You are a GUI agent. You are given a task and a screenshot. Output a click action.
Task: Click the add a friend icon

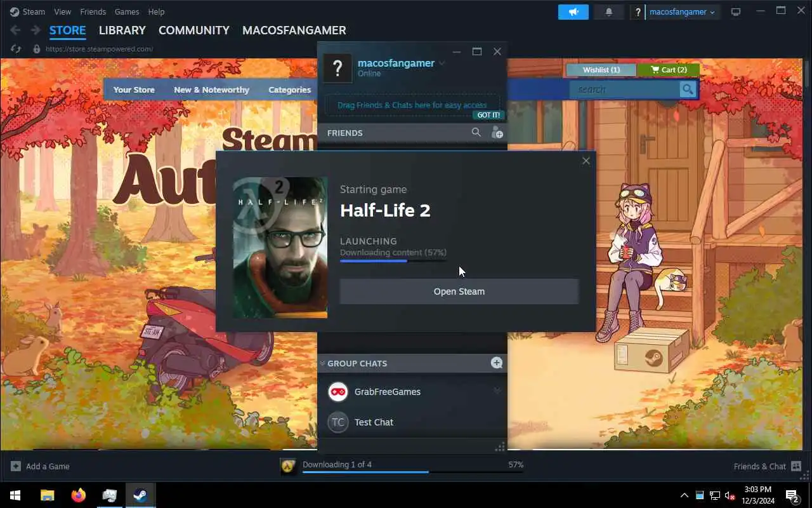coord(497,132)
